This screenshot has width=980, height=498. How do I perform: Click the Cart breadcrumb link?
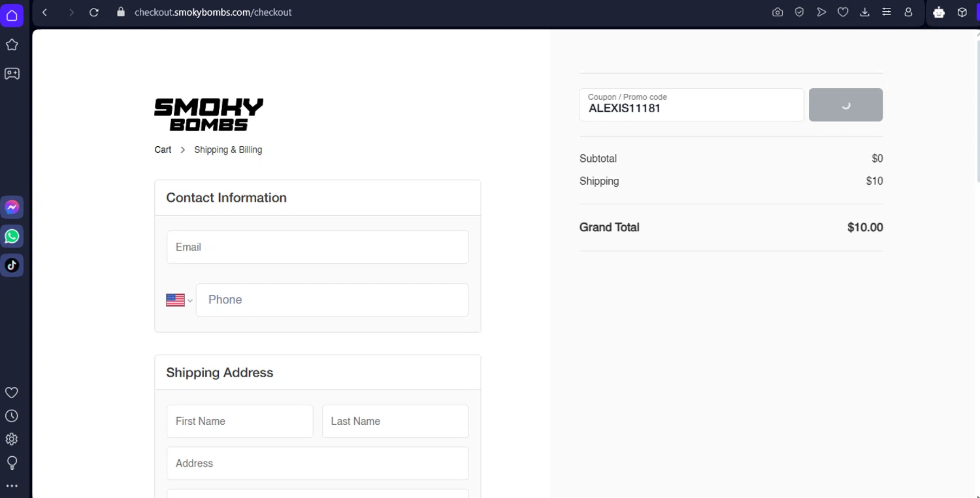tap(163, 149)
